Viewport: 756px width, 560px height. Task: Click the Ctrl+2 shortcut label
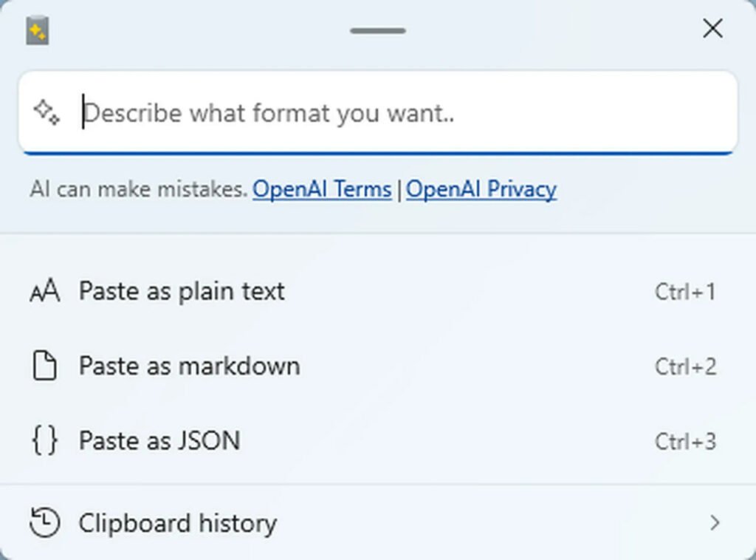[684, 366]
